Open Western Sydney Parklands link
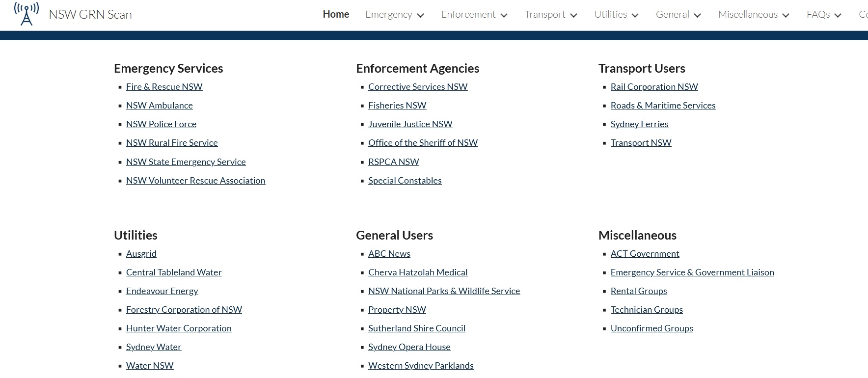 pyautogui.click(x=421, y=366)
